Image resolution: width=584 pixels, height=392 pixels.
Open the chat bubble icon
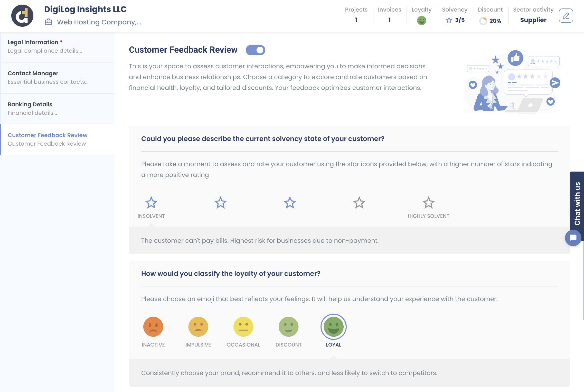[x=573, y=238]
